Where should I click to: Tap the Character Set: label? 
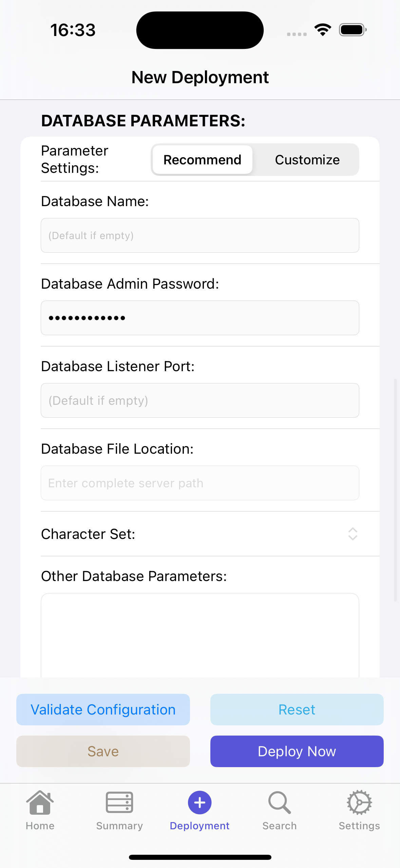pos(88,534)
